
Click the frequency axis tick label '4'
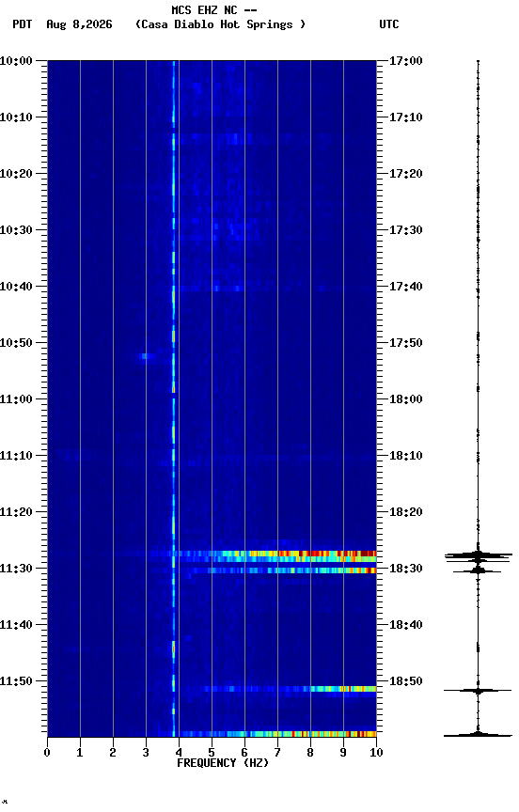pos(179,753)
